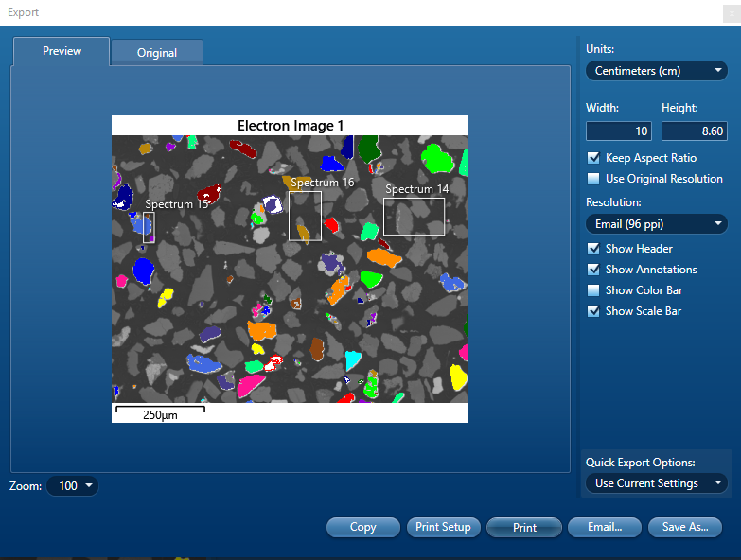Enable Use Original Resolution
The height and width of the screenshot is (560, 741).
593,179
